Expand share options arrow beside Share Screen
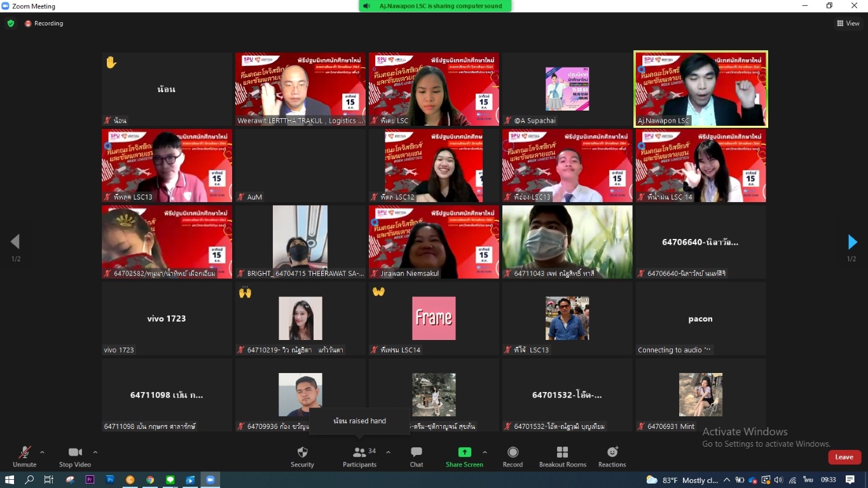This screenshot has width=868, height=488. click(x=485, y=452)
